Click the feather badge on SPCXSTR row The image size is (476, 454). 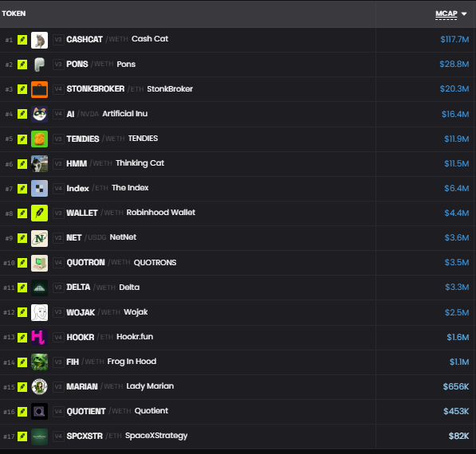22,436
